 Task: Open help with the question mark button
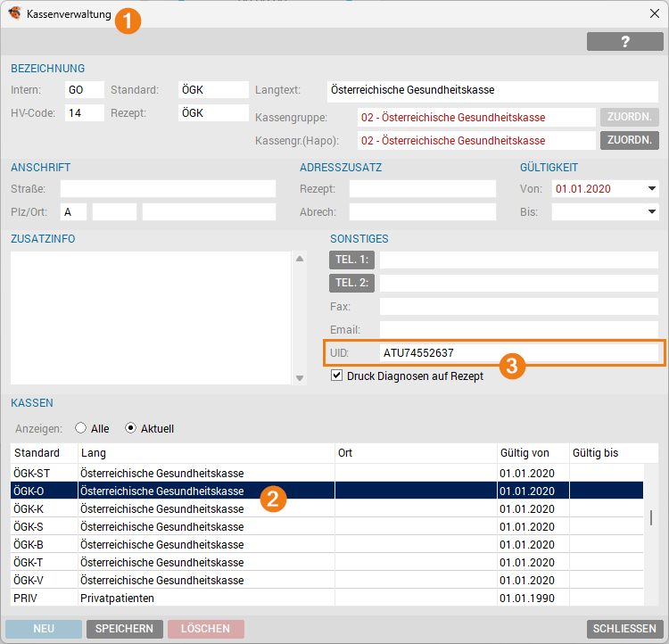click(x=624, y=41)
